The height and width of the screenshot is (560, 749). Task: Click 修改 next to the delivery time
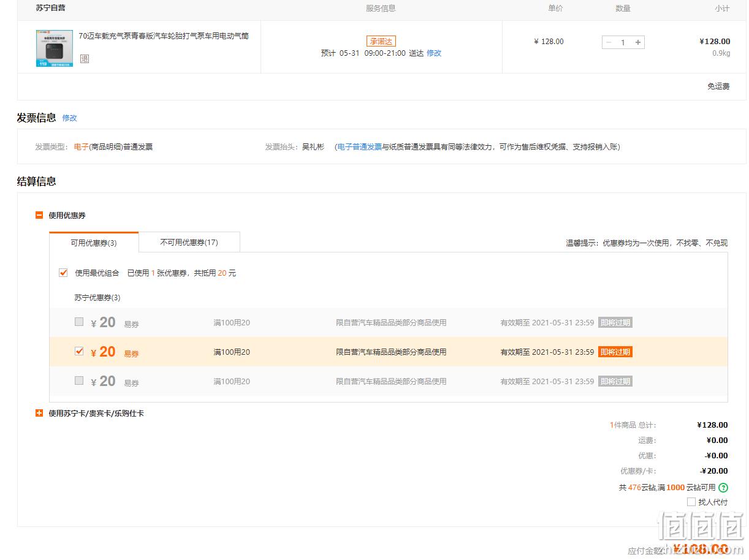[x=434, y=53]
